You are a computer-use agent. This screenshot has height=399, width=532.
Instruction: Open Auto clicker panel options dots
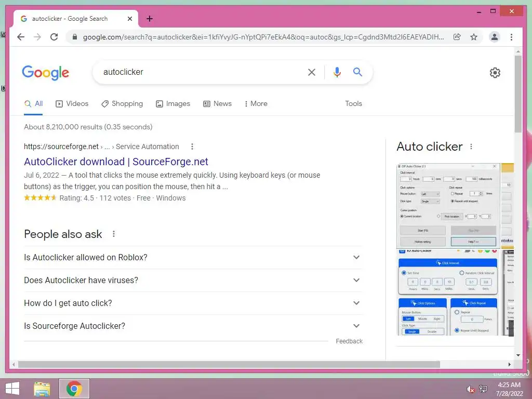coord(471,147)
